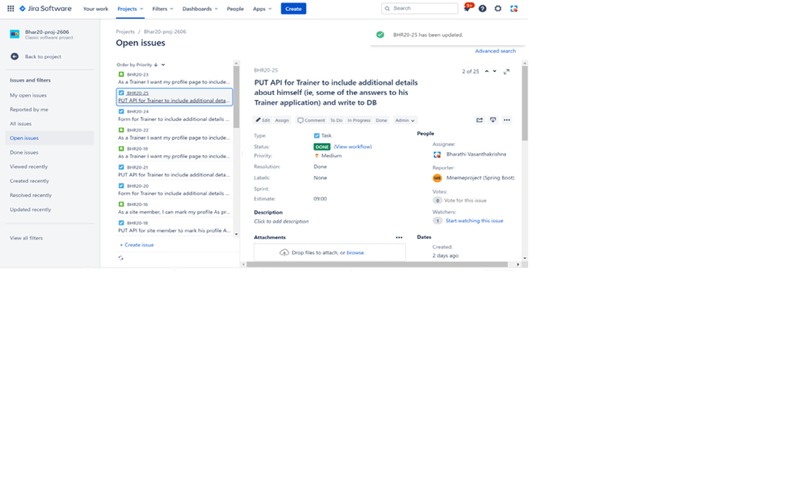Click the Create issue link below the list
The image size is (806, 483).
[x=137, y=245]
